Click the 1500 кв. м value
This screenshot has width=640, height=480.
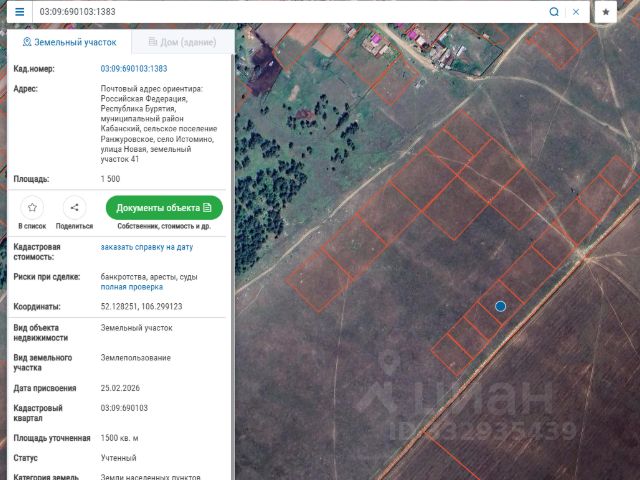click(x=119, y=438)
